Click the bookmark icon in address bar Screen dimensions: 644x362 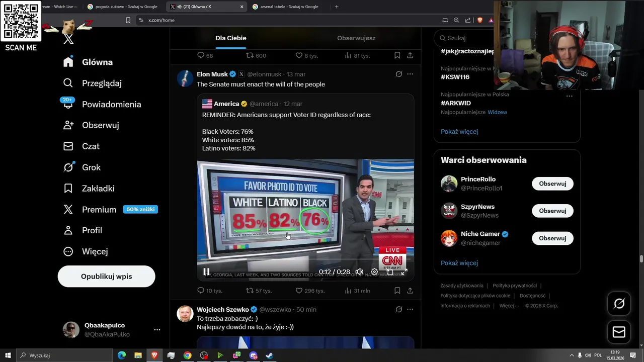[x=128, y=20]
